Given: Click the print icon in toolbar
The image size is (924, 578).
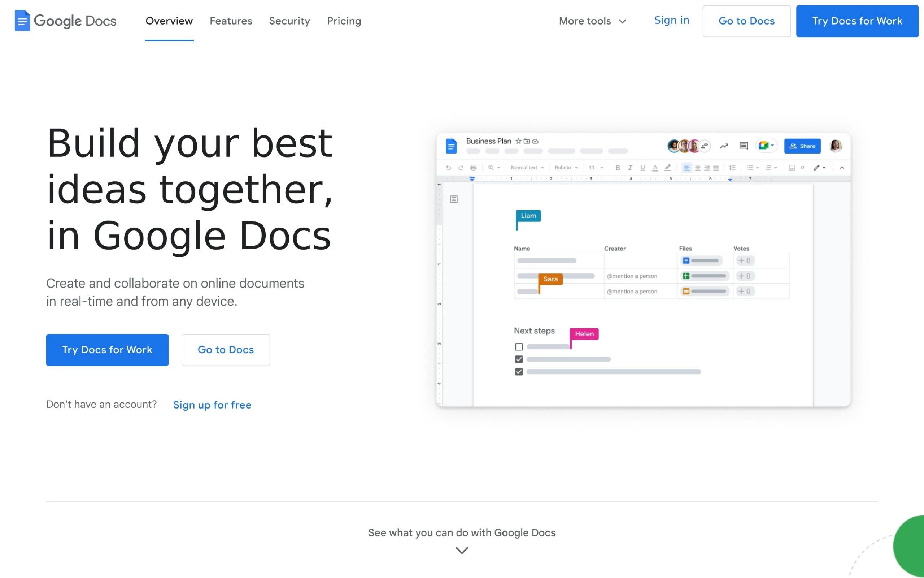Looking at the screenshot, I should (474, 167).
